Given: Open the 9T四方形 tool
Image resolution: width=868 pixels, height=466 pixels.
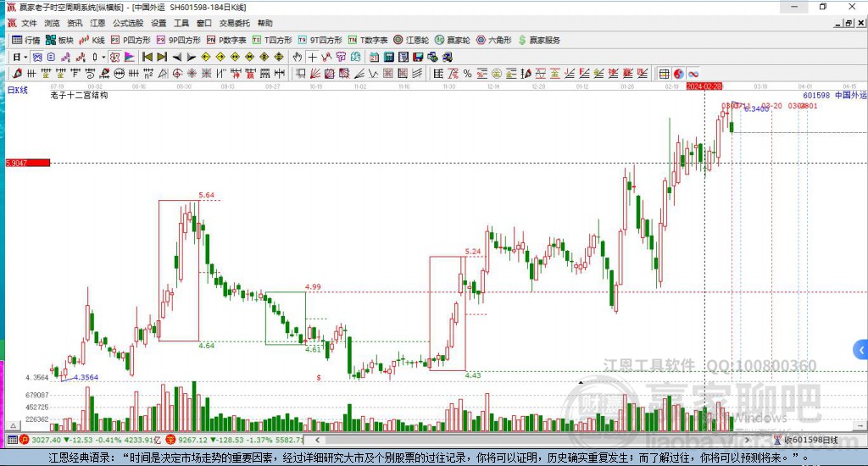Looking at the screenshot, I should [320, 40].
